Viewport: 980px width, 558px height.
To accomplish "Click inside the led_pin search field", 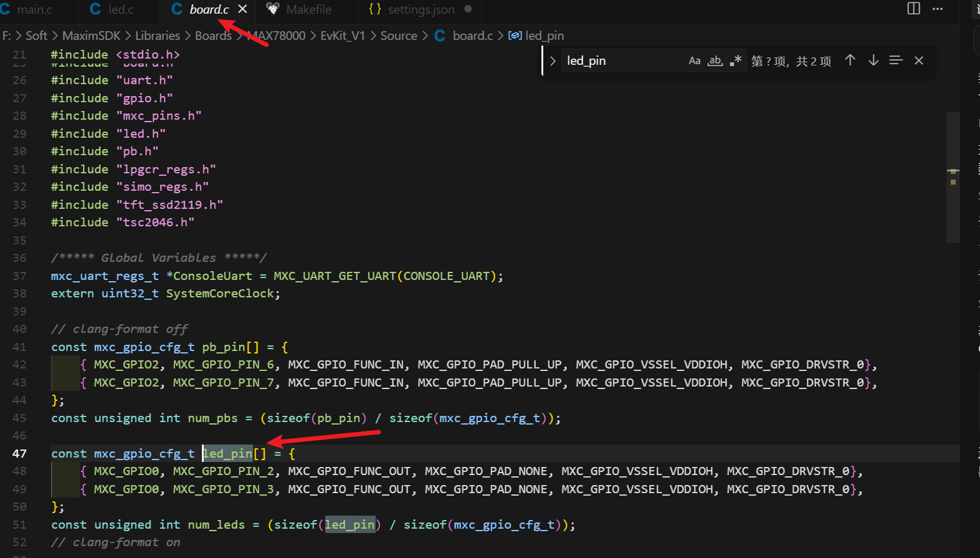I will pyautogui.click(x=623, y=60).
